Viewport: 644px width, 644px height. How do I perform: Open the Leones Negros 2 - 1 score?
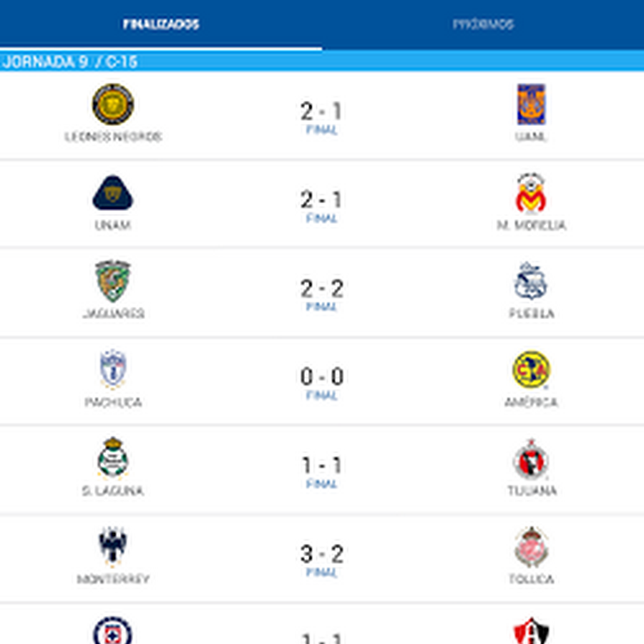pyautogui.click(x=321, y=112)
